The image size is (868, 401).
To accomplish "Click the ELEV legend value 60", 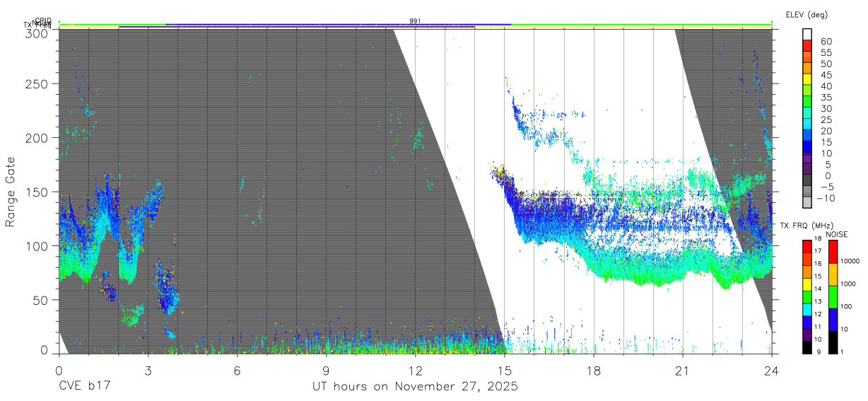I will point(826,42).
